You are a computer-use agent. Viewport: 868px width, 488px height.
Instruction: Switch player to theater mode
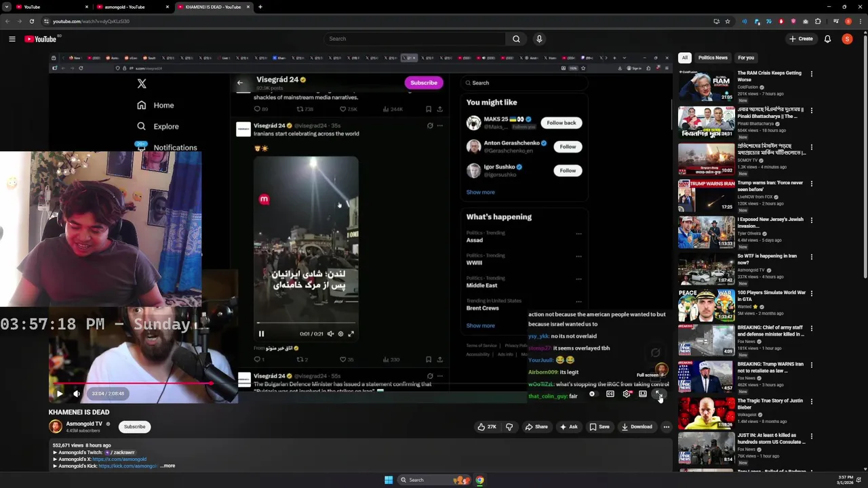click(643, 394)
